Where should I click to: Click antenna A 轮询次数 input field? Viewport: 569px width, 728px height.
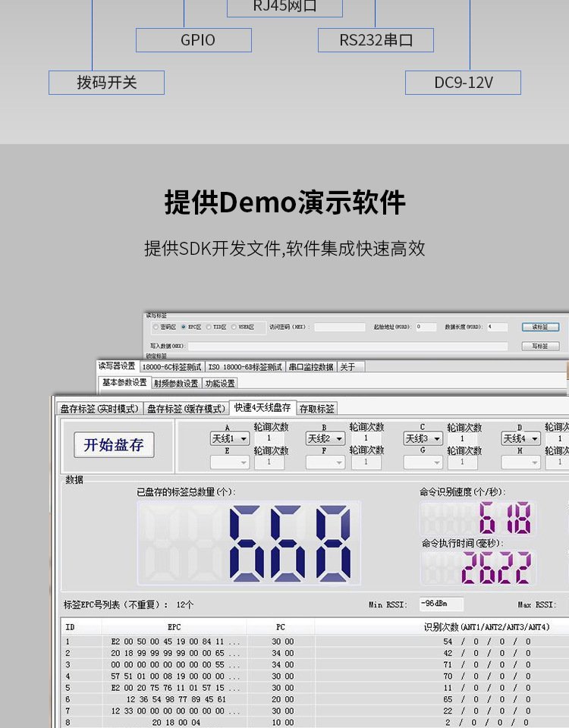click(x=269, y=438)
